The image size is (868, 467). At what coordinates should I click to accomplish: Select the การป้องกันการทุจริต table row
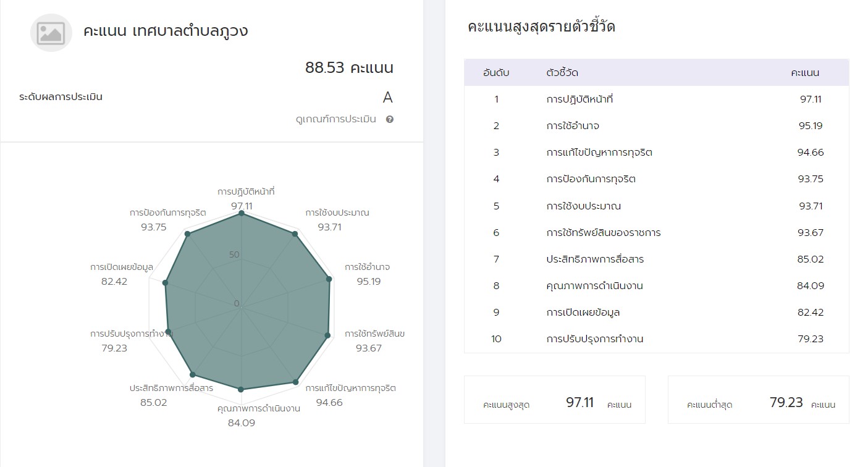click(x=657, y=179)
